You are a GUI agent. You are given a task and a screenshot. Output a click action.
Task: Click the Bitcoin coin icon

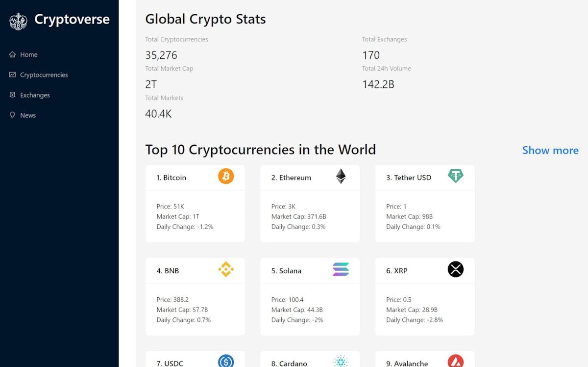click(226, 176)
